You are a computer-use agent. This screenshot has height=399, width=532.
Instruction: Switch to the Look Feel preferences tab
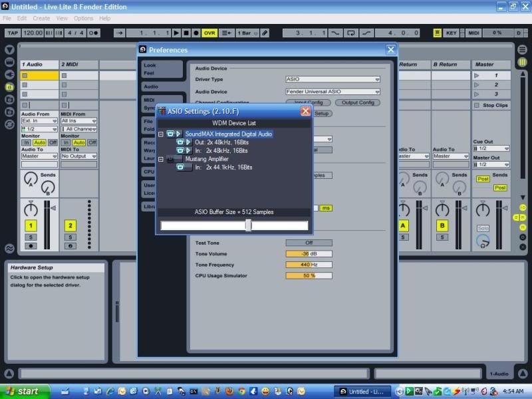161,69
